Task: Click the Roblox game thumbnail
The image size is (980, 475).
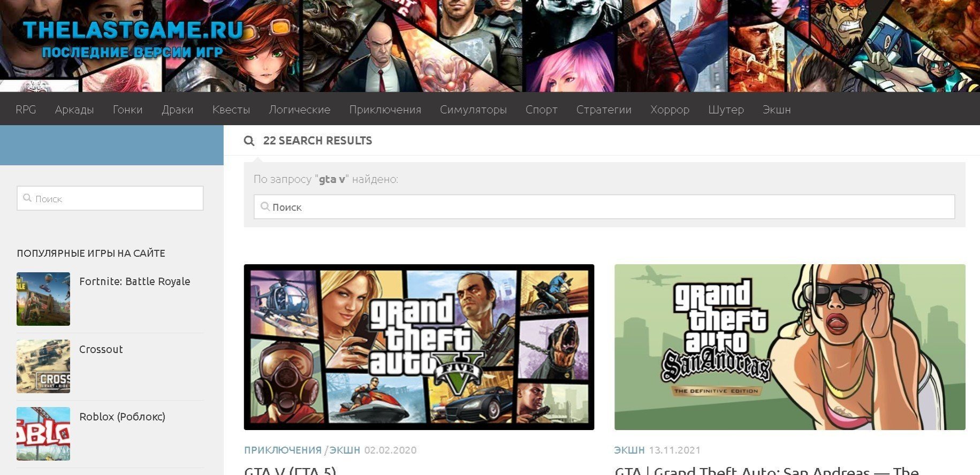Action: 43,434
